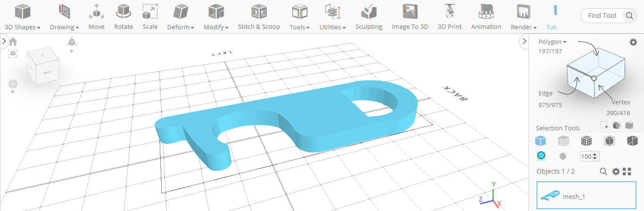Click the vertex dot on selection cube
The image size is (644, 211).
[594, 78]
